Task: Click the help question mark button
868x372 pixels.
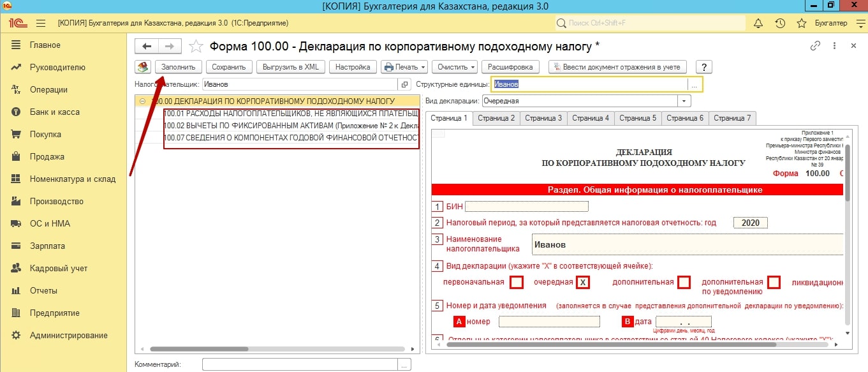Action: 703,67
